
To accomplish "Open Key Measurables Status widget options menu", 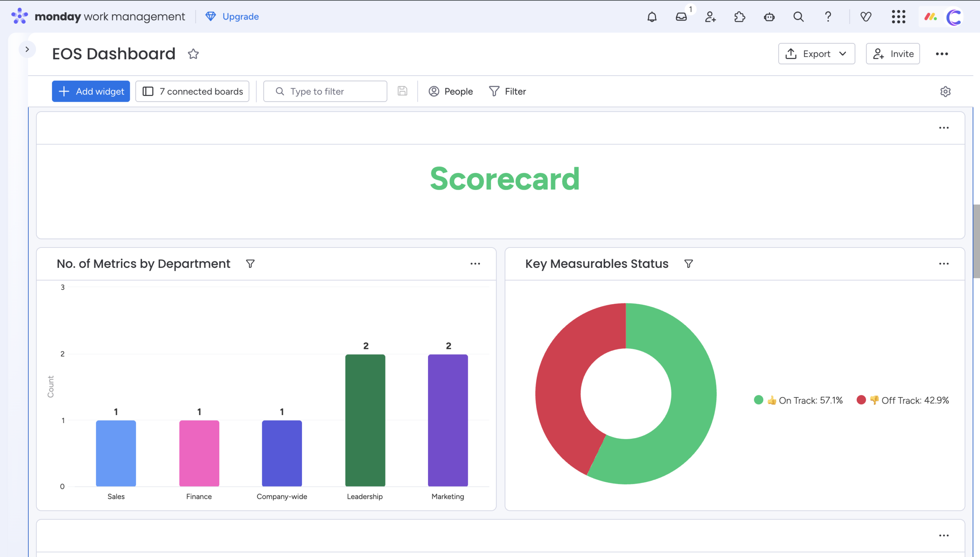I will pyautogui.click(x=944, y=264).
